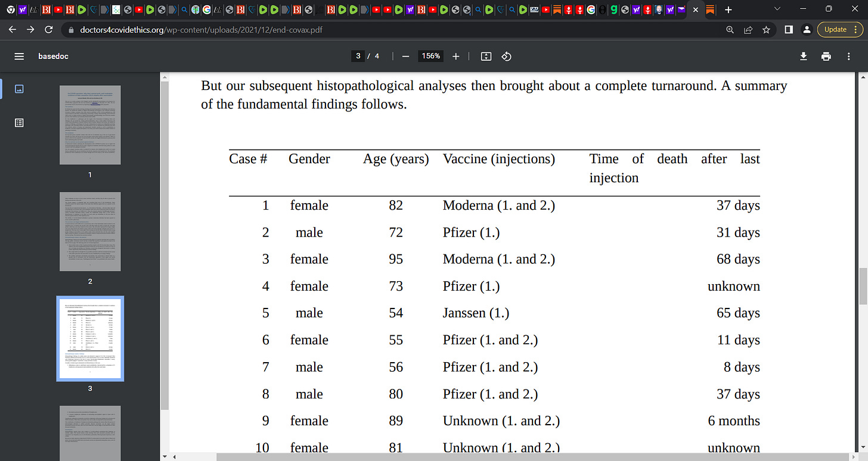Image resolution: width=868 pixels, height=461 pixels.
Task: Click the 'Vaccine (injections)' column header
Action: pos(499,159)
